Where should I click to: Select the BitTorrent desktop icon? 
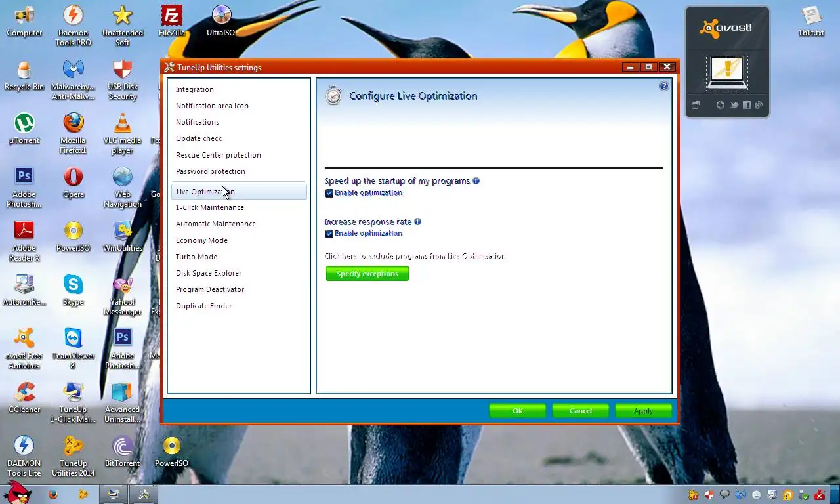point(122,451)
